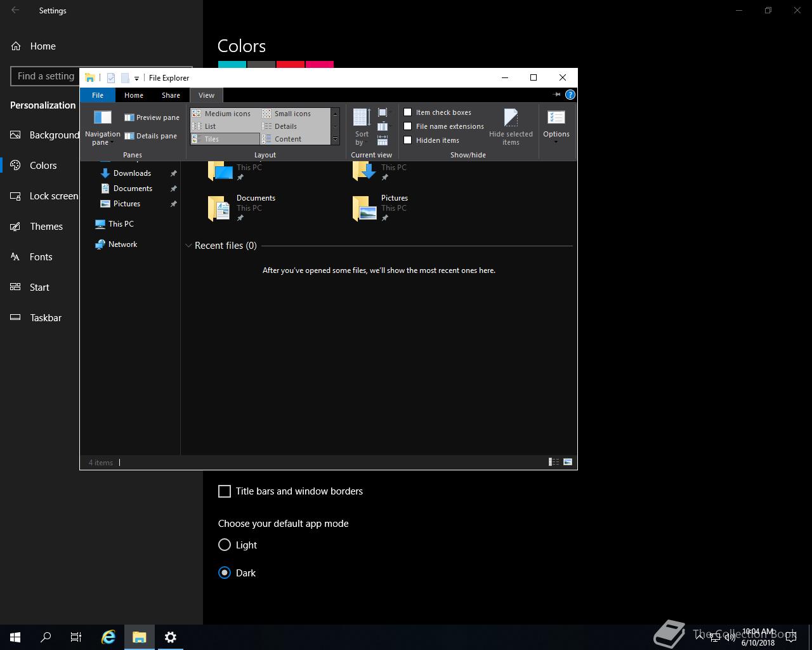Open Fonts settings page
The height and width of the screenshot is (650, 812).
[x=41, y=257]
